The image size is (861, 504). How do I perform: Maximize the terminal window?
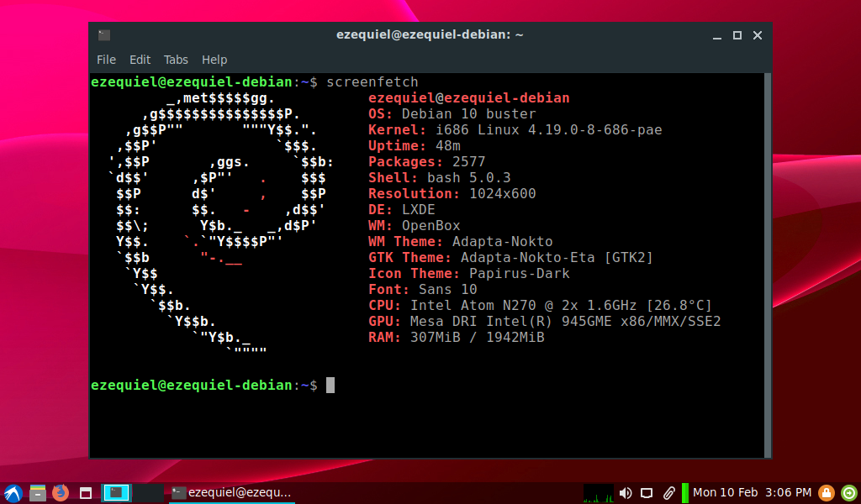click(x=737, y=35)
